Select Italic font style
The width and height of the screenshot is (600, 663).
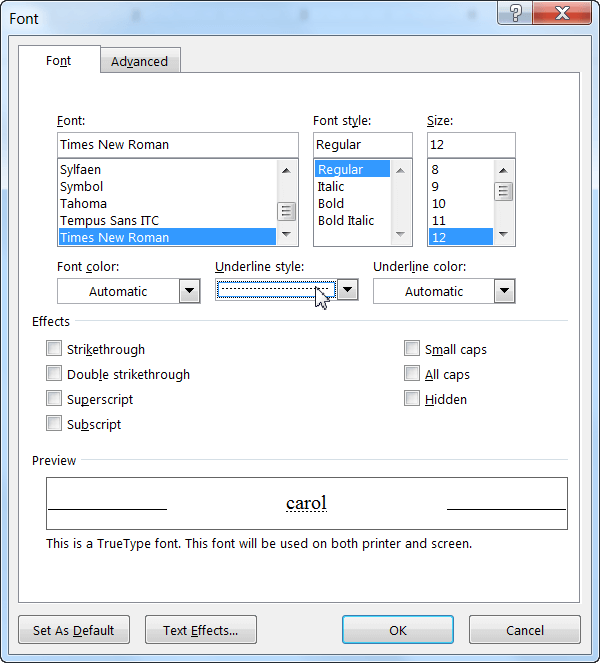click(352, 186)
